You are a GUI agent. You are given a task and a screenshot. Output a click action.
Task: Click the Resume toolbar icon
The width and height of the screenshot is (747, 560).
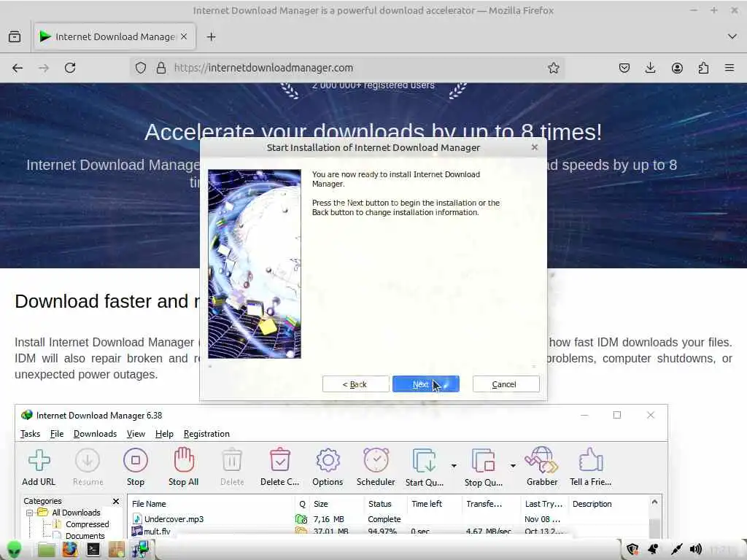coord(88,467)
